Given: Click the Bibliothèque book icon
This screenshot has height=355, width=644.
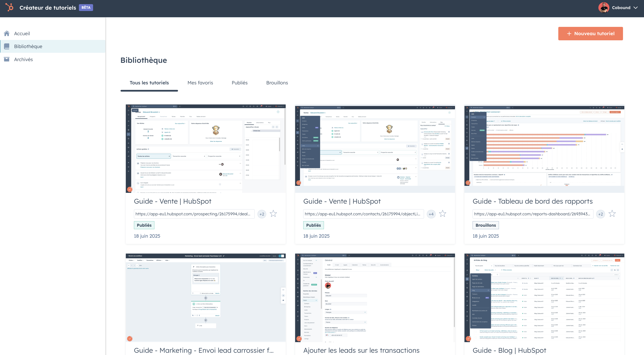Looking at the screenshot, I should (x=7, y=46).
